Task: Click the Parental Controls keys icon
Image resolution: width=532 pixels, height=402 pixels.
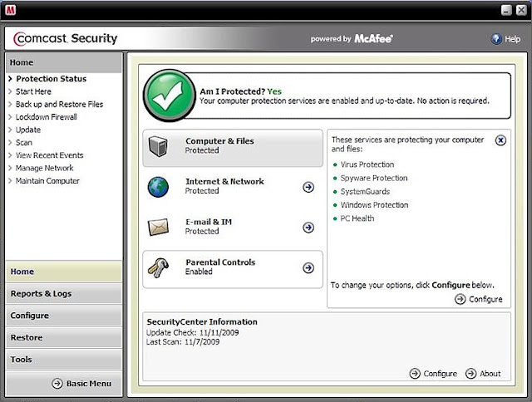Action: click(x=160, y=267)
